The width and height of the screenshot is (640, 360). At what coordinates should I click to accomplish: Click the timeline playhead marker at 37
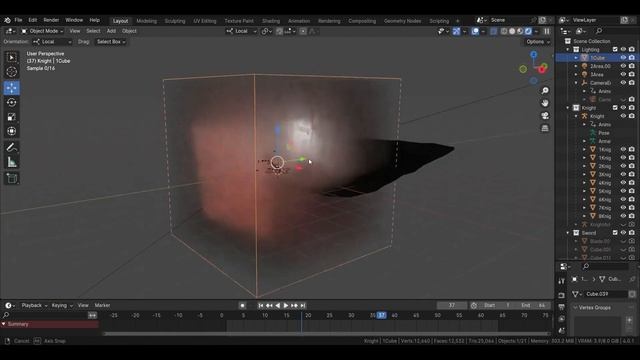(x=381, y=315)
